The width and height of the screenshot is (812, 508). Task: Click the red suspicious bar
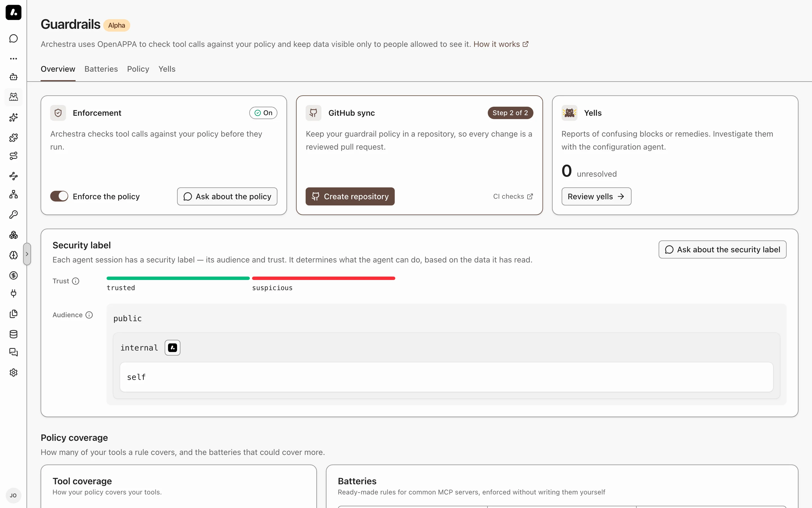(323, 278)
